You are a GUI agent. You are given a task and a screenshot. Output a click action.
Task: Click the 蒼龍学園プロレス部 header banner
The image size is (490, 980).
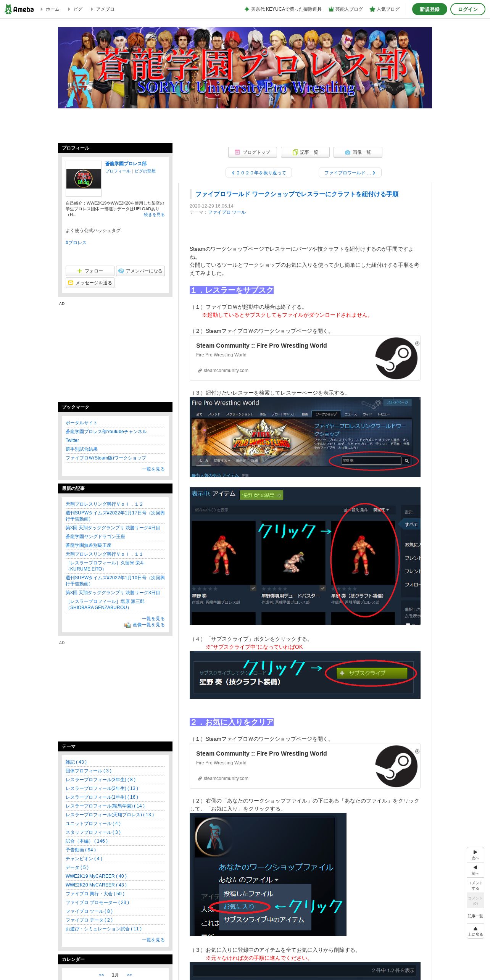(245, 68)
